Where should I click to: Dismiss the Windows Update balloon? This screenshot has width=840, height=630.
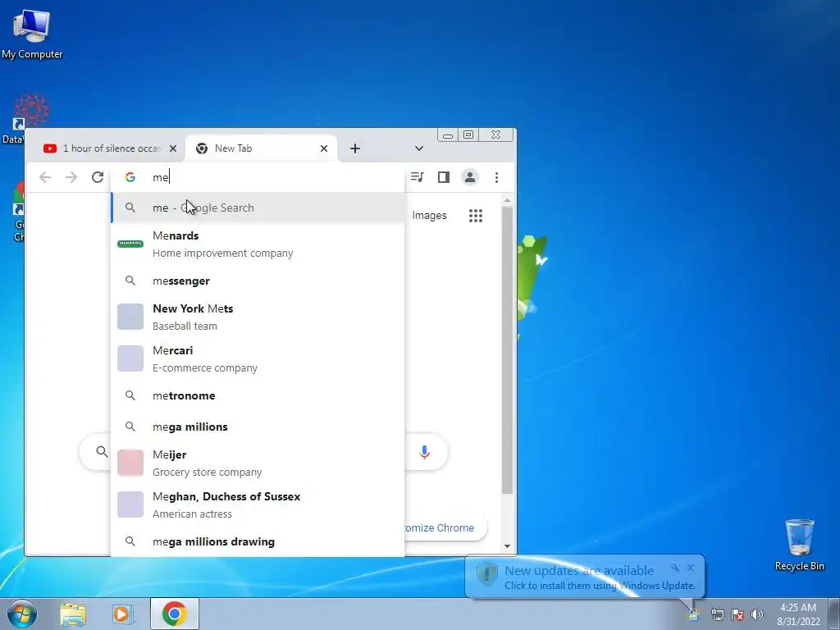[x=690, y=568]
